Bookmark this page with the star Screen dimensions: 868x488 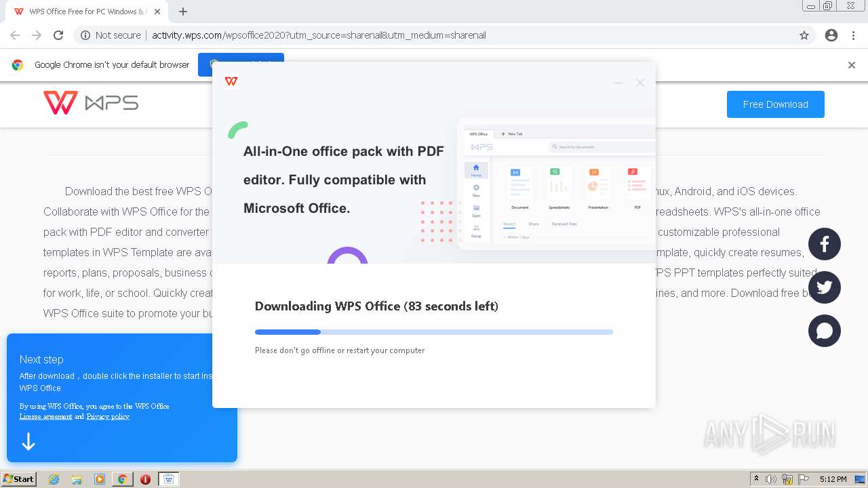804,35
